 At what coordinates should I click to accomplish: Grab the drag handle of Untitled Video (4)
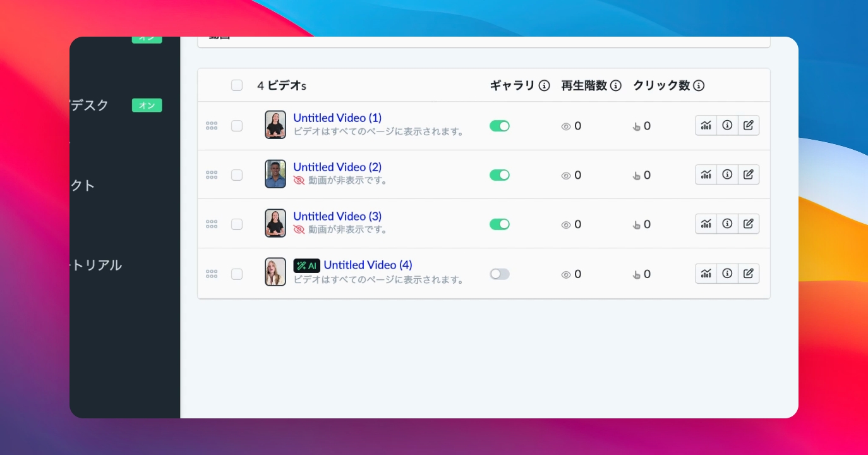click(212, 274)
